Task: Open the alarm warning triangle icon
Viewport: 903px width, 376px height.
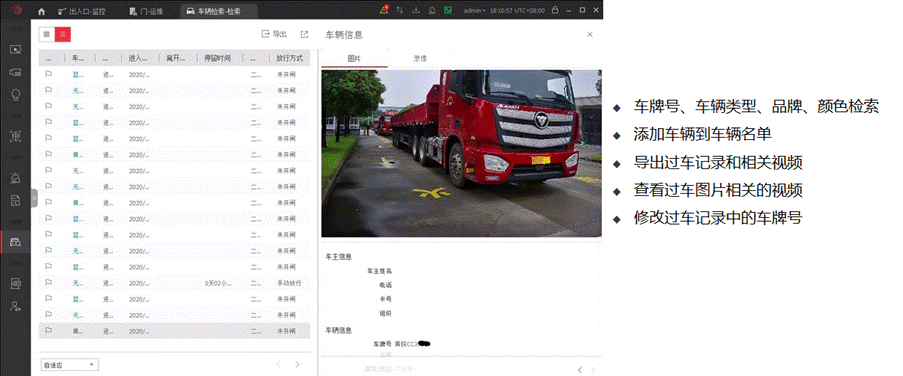Action: click(384, 10)
